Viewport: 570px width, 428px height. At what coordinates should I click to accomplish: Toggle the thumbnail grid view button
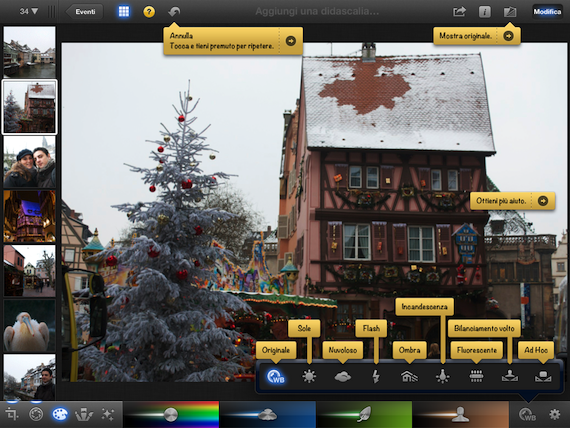click(124, 12)
